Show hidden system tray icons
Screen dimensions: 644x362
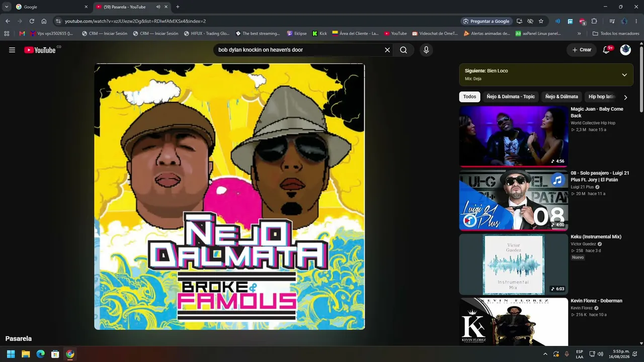coord(545,354)
